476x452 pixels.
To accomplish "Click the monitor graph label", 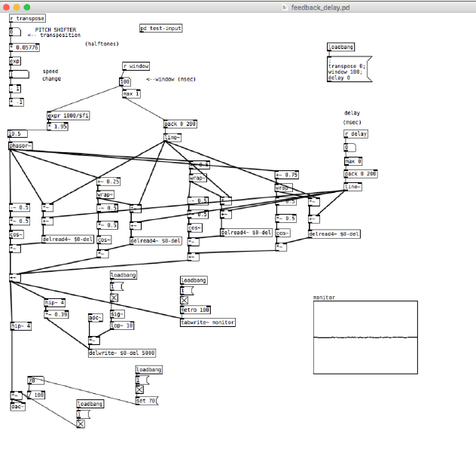I will [x=324, y=298].
